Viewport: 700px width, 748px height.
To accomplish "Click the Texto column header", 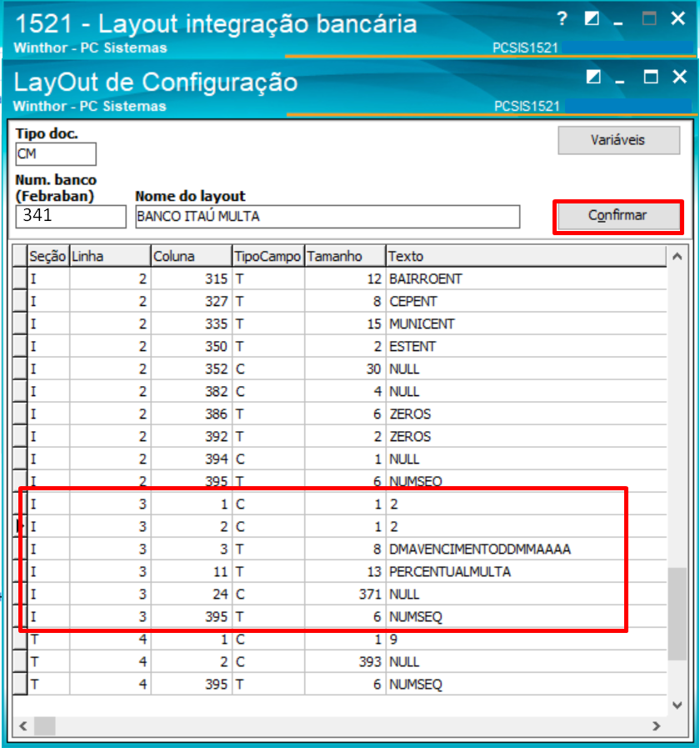I will coord(526,256).
